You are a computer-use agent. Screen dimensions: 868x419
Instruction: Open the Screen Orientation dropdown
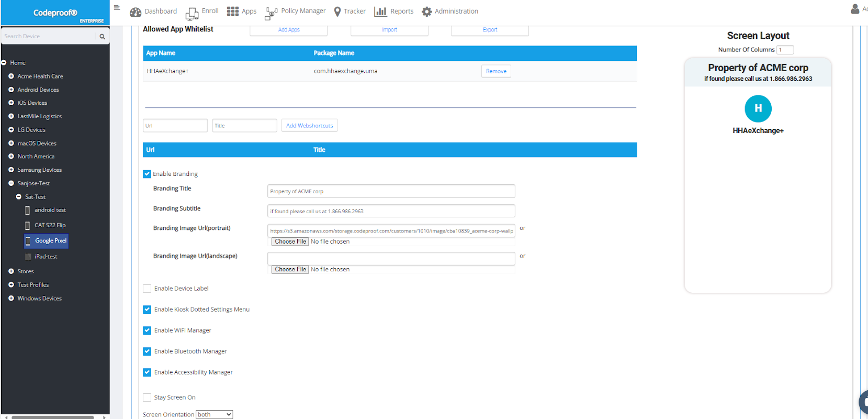[215, 414]
